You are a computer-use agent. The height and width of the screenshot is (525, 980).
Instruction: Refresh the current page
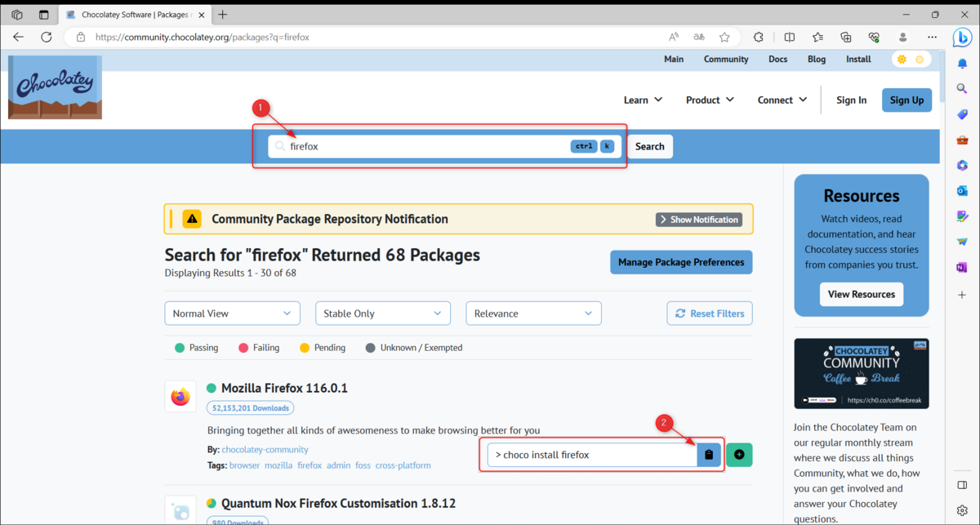47,37
